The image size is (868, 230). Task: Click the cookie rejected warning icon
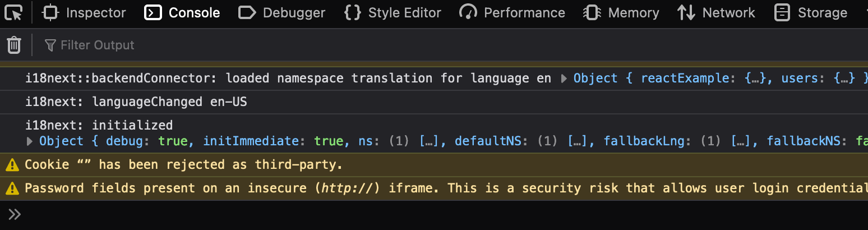tap(12, 165)
